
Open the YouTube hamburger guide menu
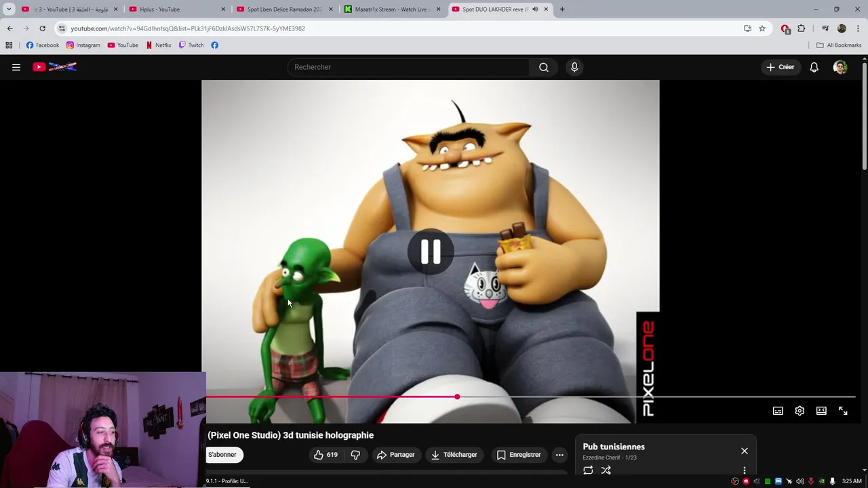pos(16,67)
